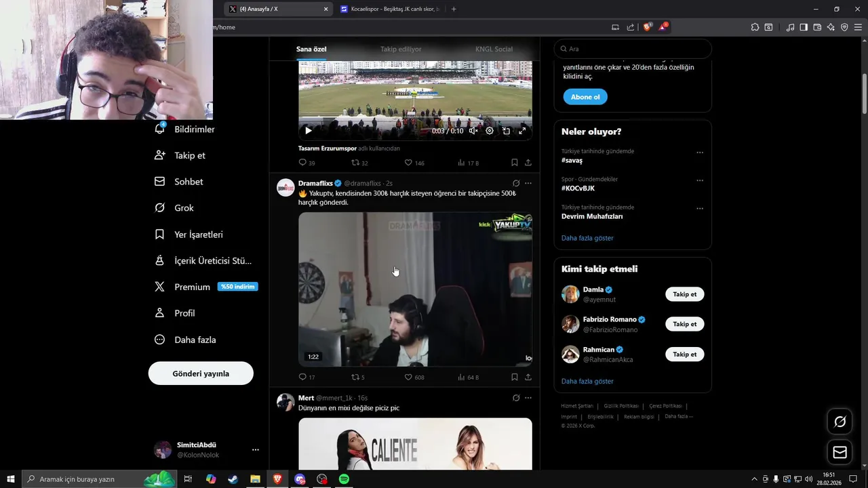
Task: Open options for Devrim Muhafızları trend
Action: click(700, 208)
